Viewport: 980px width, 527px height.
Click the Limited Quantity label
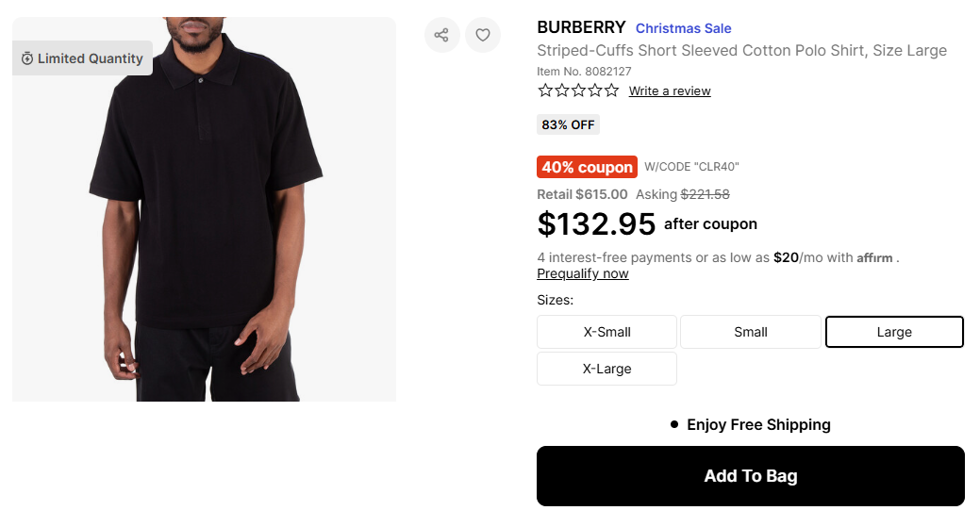pos(91,58)
